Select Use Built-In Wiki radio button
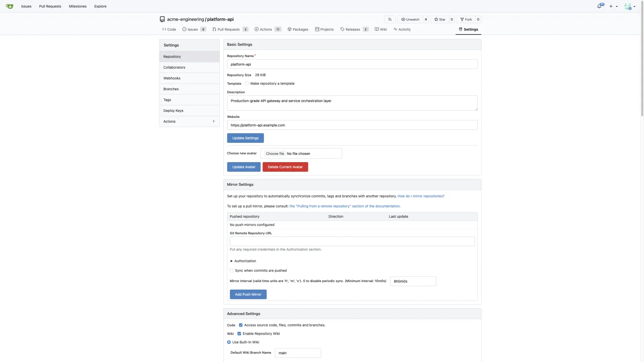This screenshot has height=362, width=644. tap(229, 342)
